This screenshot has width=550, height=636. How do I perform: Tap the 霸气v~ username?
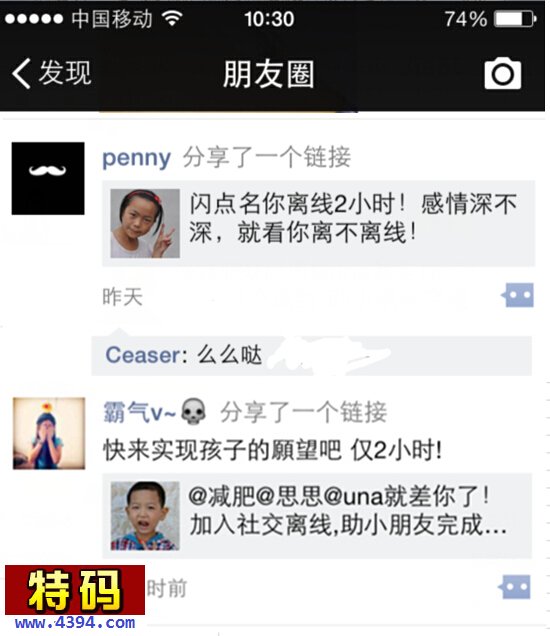(x=140, y=412)
